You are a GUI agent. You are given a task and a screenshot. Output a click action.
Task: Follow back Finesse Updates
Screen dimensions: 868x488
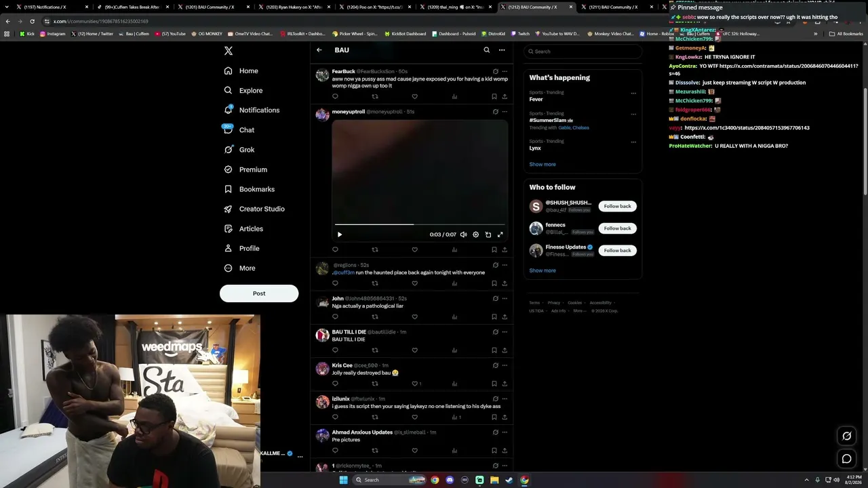point(617,251)
